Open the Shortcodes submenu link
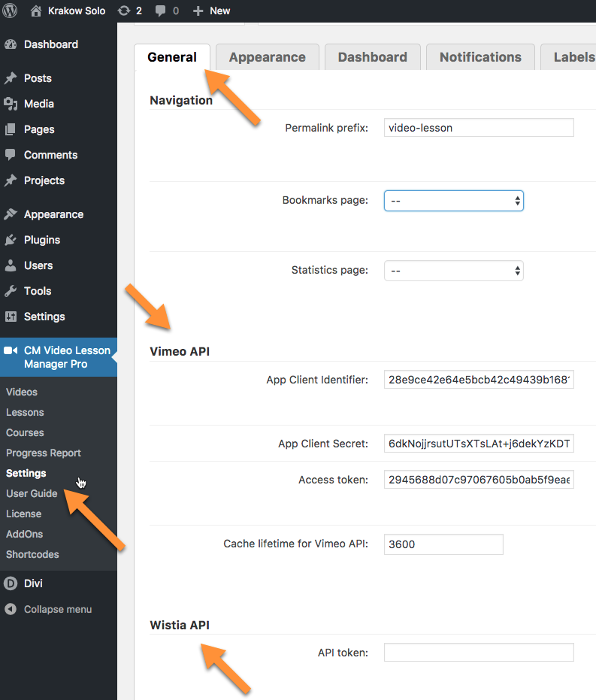This screenshot has width=596, height=700. click(x=32, y=554)
